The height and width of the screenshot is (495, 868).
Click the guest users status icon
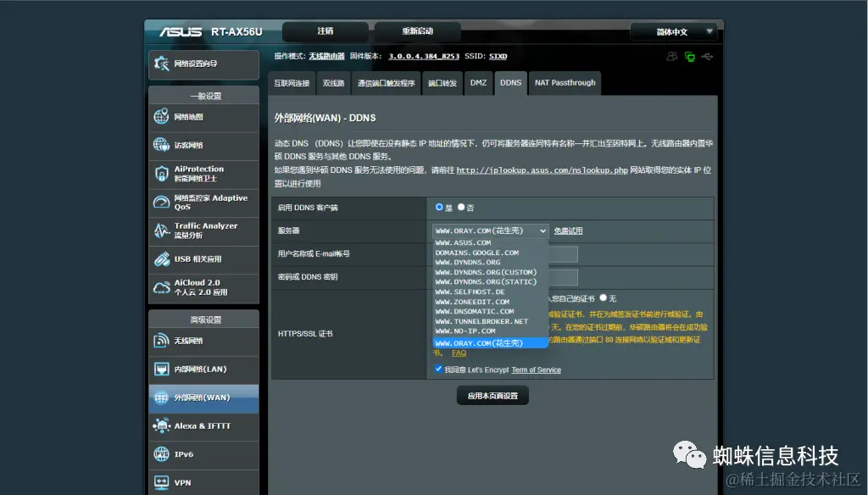tap(671, 57)
